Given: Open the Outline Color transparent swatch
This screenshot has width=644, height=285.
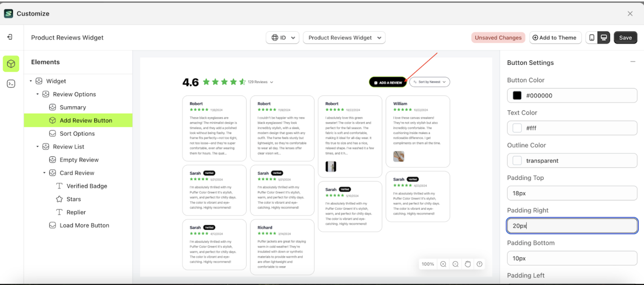Looking at the screenshot, I should pos(517,161).
